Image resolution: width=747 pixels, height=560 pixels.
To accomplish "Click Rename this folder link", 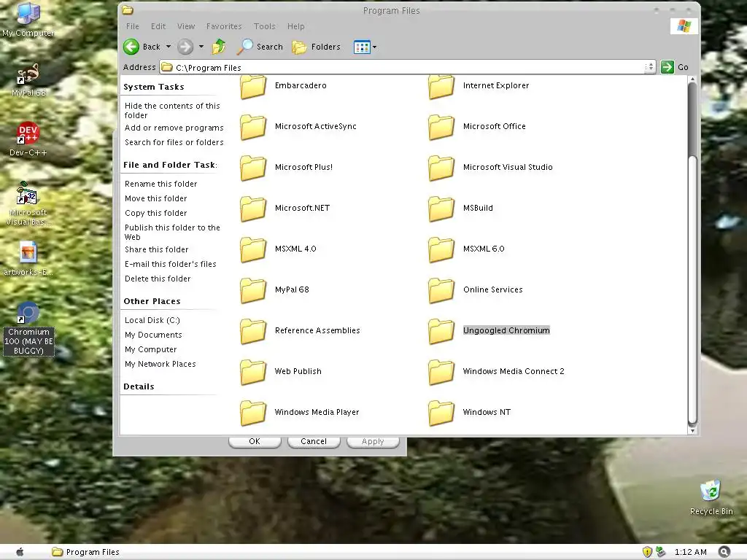I will tap(160, 184).
